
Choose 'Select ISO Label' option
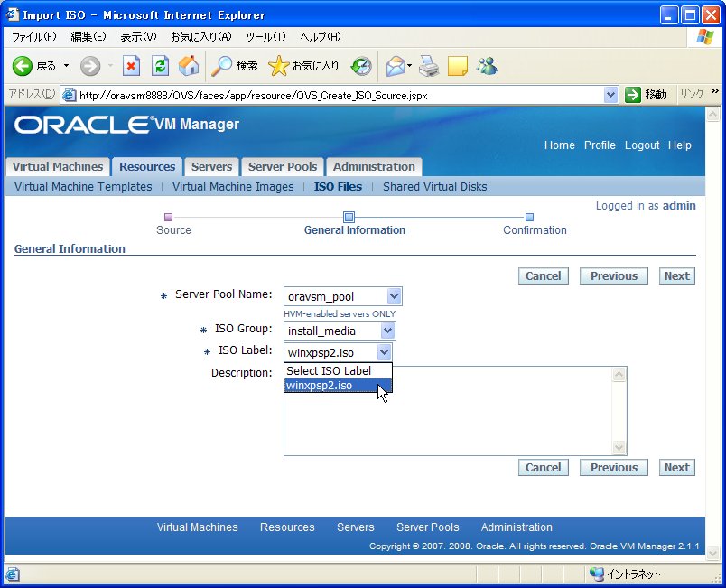(338, 371)
